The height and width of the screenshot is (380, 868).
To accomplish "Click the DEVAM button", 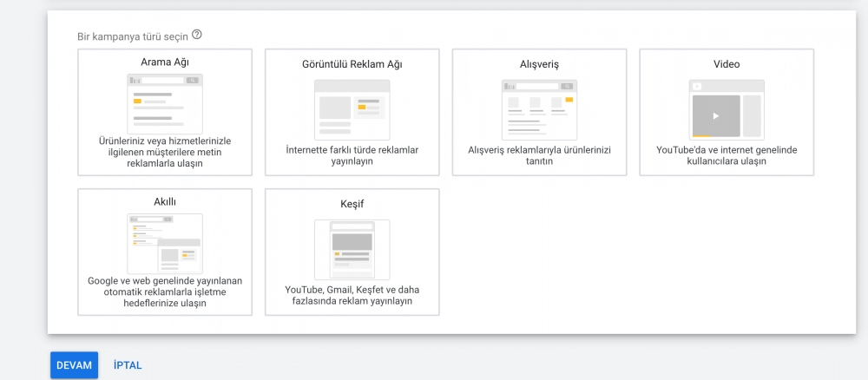I will pyautogui.click(x=74, y=365).
